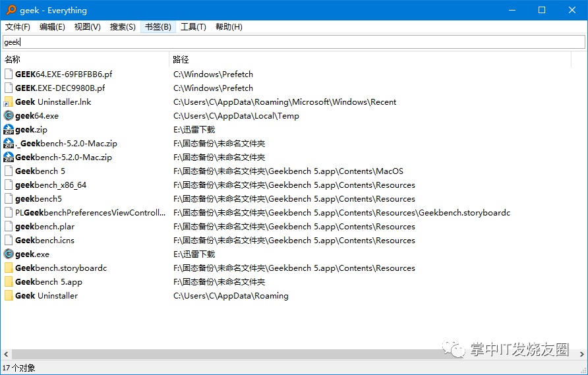The width and height of the screenshot is (588, 375).
Task: Open the 工具(T) menu
Action: click(194, 27)
